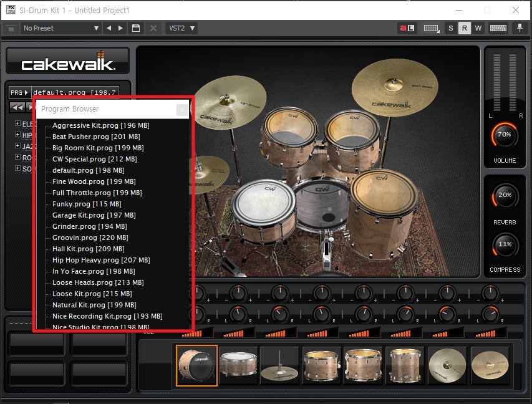Click the REVERB knob at 20%
The image size is (532, 404).
[x=505, y=196]
